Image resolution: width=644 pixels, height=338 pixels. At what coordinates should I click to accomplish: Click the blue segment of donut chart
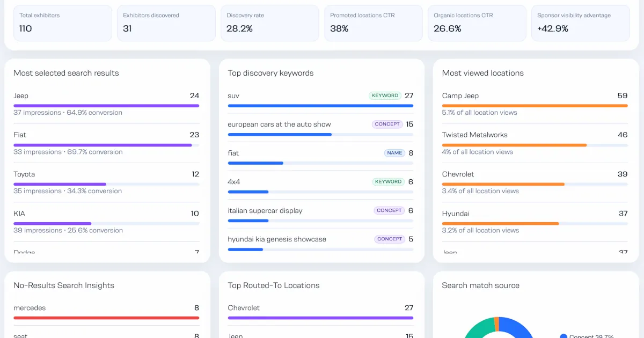[x=518, y=327]
